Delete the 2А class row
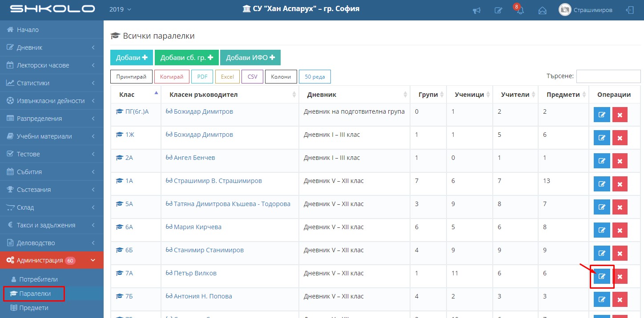 click(x=620, y=161)
